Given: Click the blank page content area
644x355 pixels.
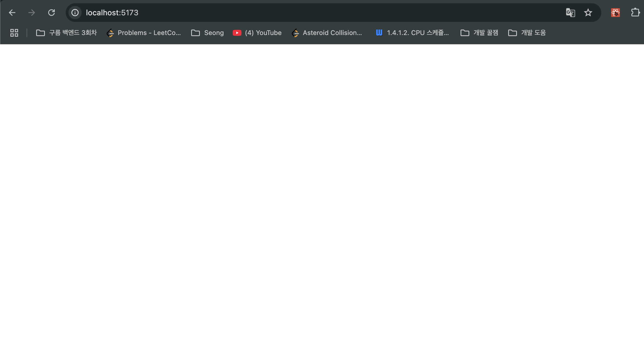Looking at the screenshot, I should 322,191.
